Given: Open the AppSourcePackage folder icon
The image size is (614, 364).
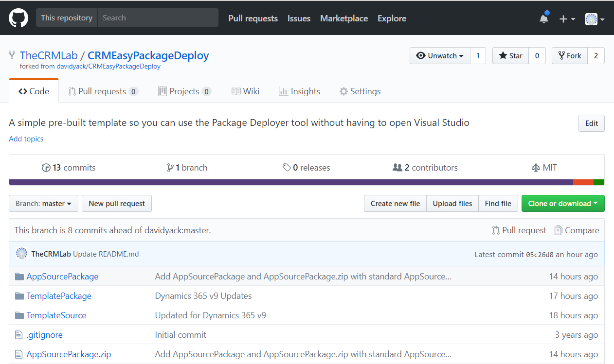Looking at the screenshot, I should (19, 276).
